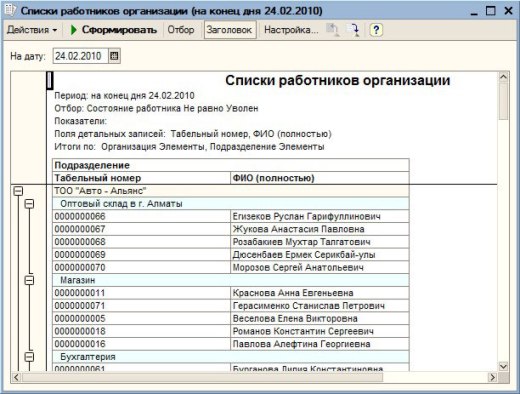Collapse the Магазин group

point(29,280)
